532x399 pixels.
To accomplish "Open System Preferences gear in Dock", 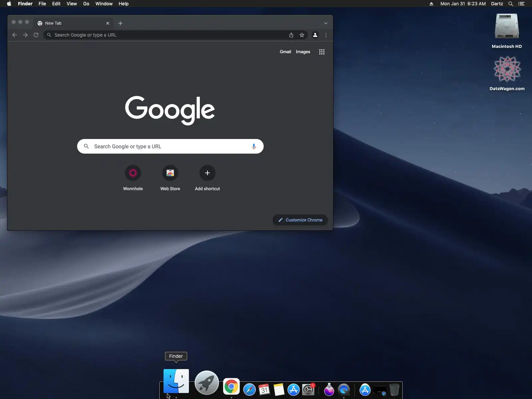I will (x=308, y=389).
